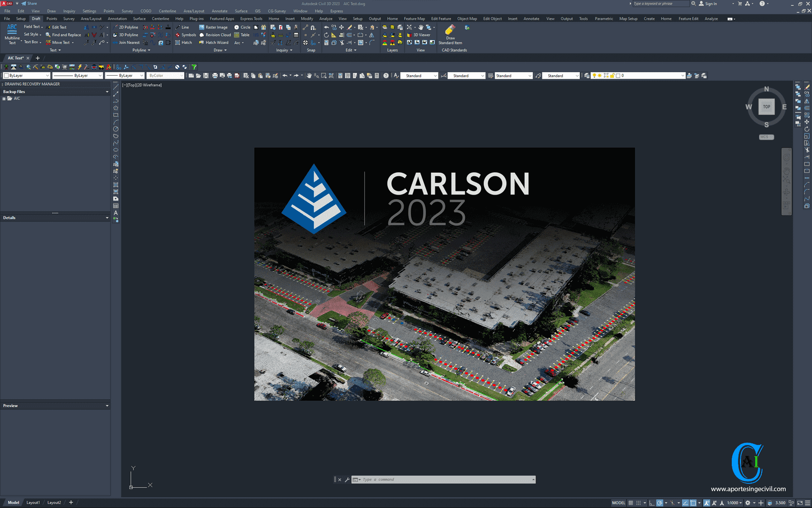The image size is (812, 508).
Task: Switch to the Parametric ribbon tab
Action: 604,19
